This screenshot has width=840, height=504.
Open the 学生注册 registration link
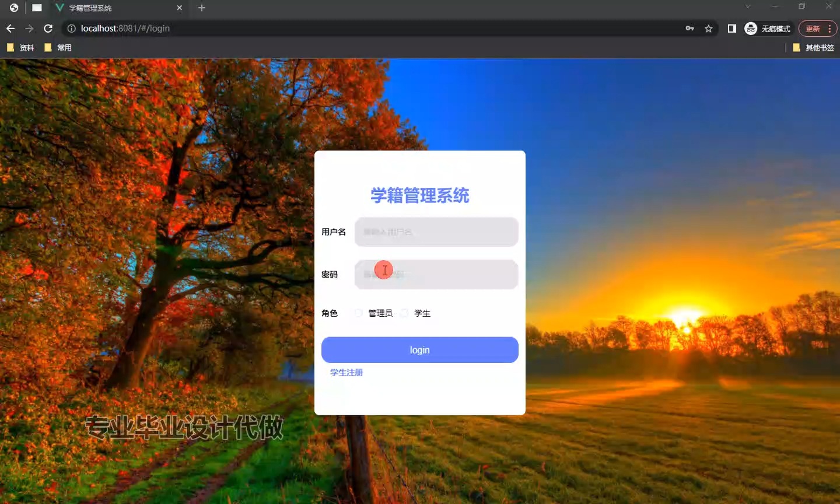click(346, 372)
